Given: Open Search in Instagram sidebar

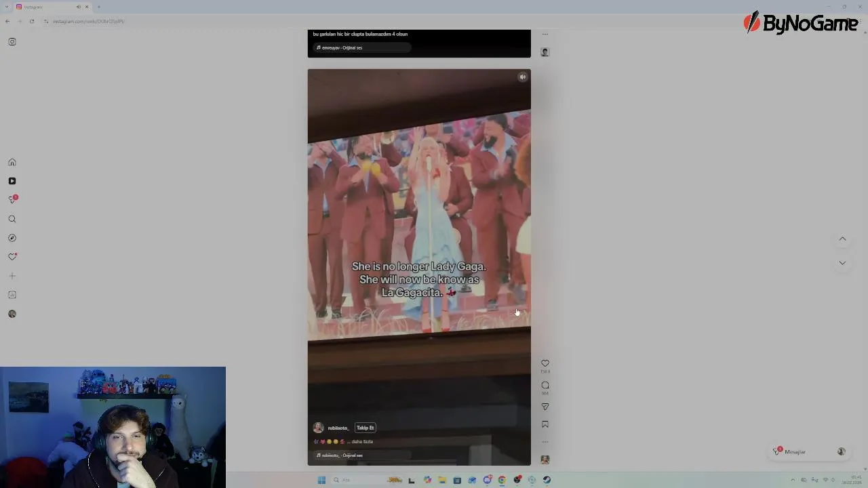Looking at the screenshot, I should tap(12, 219).
